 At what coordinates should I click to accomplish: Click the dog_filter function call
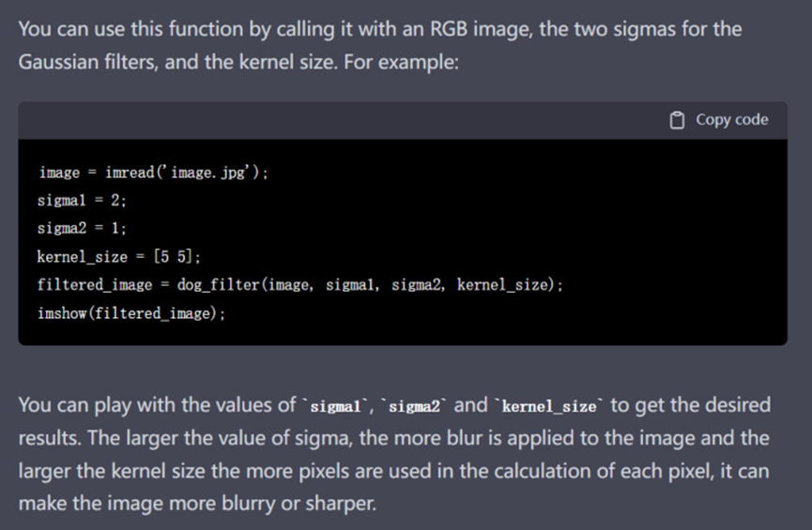(x=370, y=284)
